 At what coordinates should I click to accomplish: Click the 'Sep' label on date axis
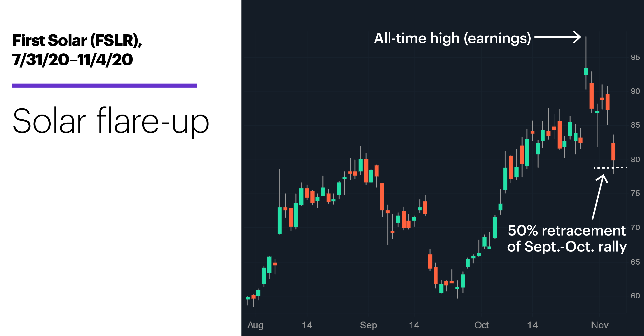click(x=368, y=325)
